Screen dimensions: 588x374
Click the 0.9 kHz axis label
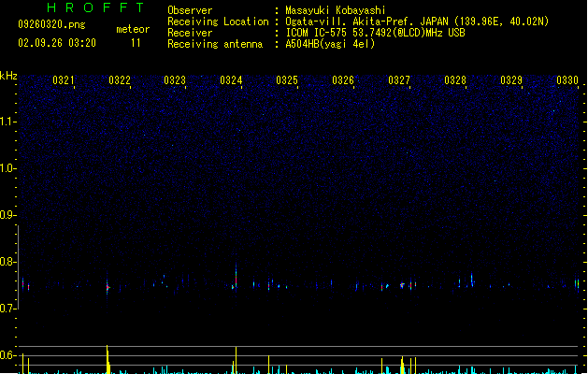(x=7, y=215)
